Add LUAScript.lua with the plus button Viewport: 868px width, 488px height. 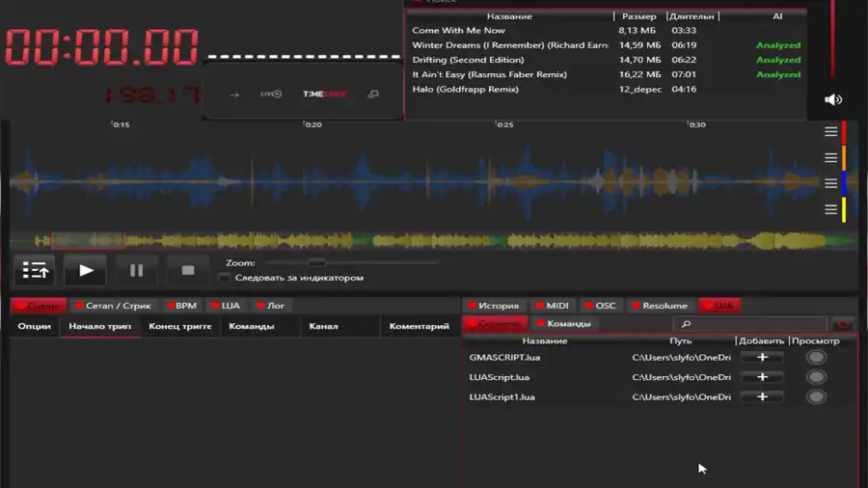[762, 377]
